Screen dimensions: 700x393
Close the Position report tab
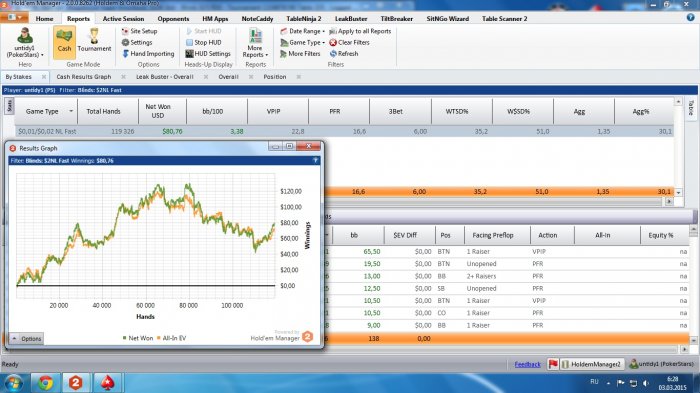[x=299, y=77]
